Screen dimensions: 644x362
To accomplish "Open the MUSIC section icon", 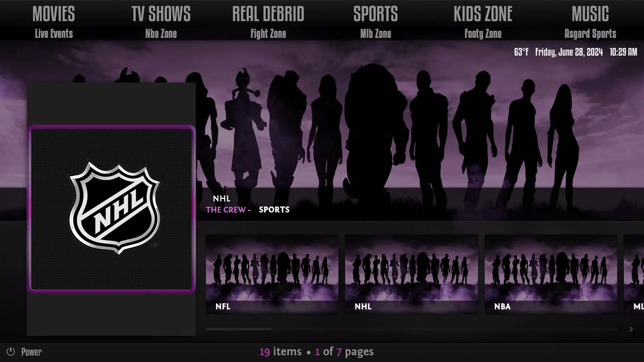I will coord(590,13).
